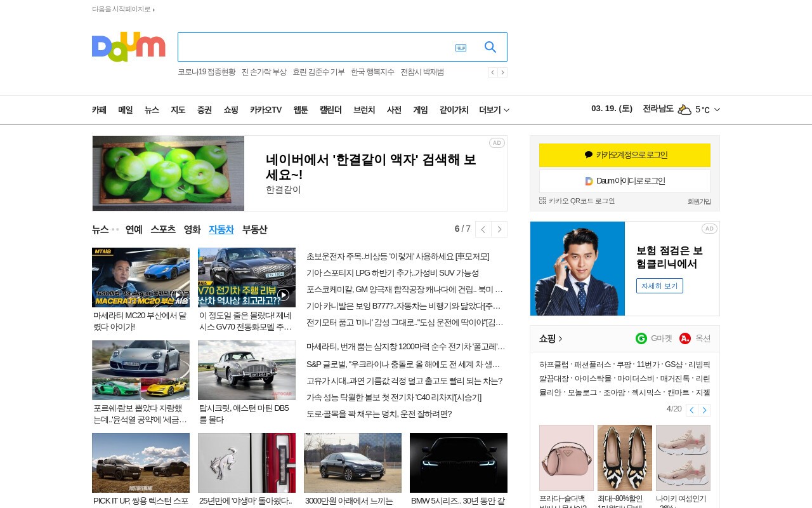
Task: Click the Daum logo
Action: (x=129, y=47)
